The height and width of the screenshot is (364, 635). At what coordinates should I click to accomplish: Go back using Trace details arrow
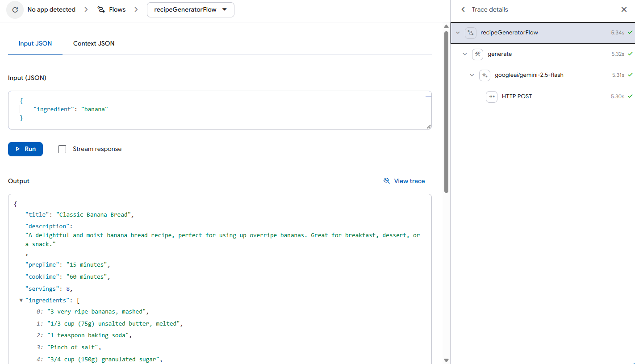tap(463, 9)
